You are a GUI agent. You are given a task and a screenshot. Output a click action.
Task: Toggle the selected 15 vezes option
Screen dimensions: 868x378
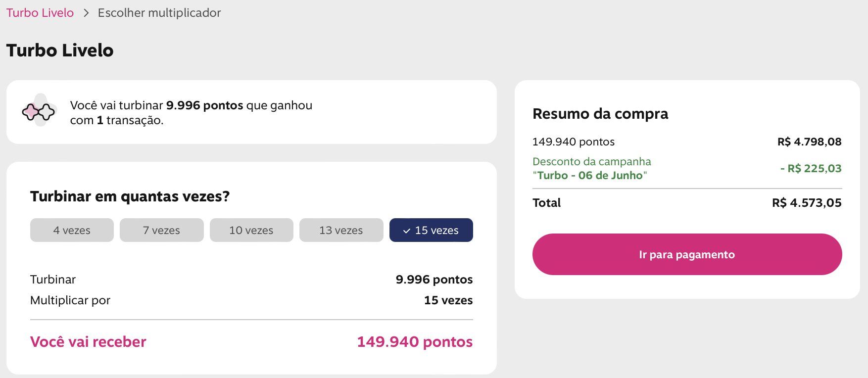click(431, 230)
